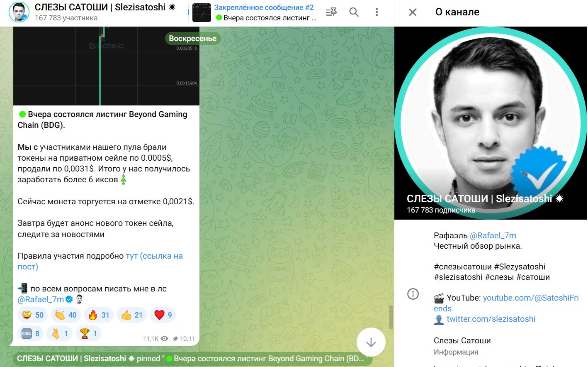The height and width of the screenshot is (367, 588).
Task: Open the pinned messages list icon
Action: (x=331, y=12)
